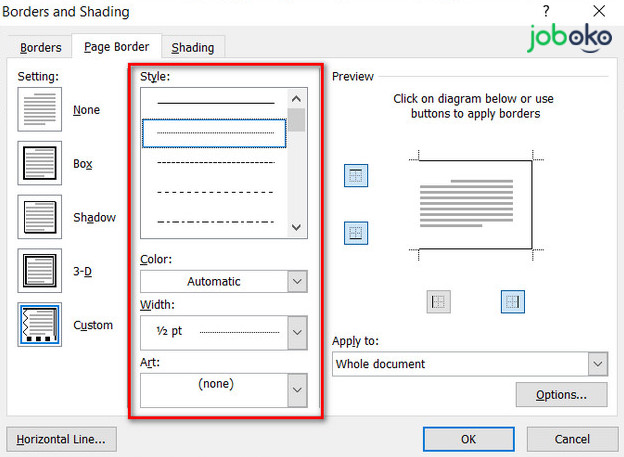
Task: Click the Custom border setting icon
Action: click(39, 325)
